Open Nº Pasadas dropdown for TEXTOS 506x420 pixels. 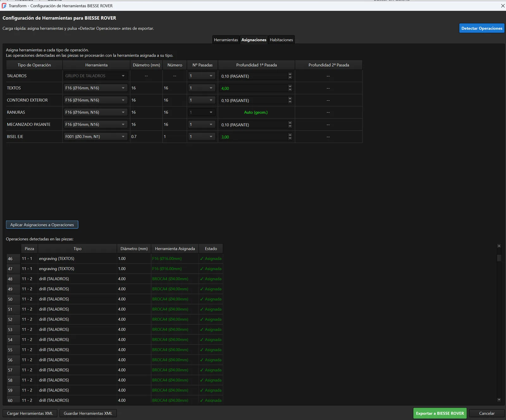tap(202, 88)
